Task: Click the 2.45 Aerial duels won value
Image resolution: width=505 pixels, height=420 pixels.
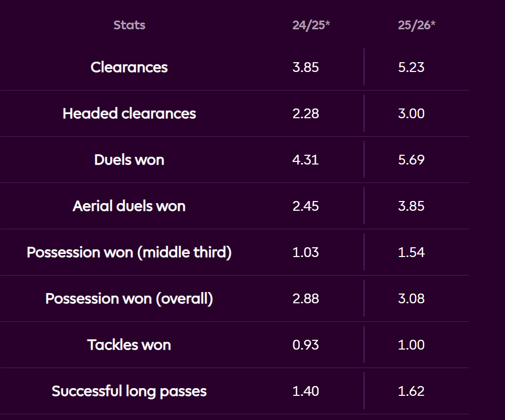Action: [x=305, y=206]
